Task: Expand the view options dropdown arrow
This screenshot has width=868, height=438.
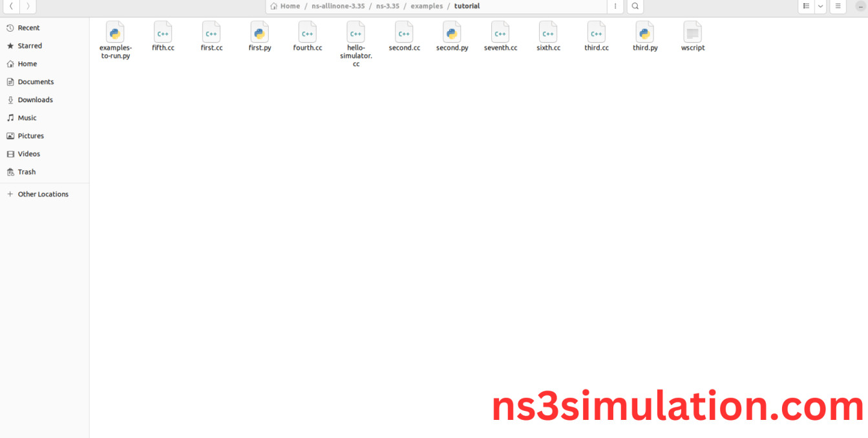Action: pyautogui.click(x=820, y=6)
